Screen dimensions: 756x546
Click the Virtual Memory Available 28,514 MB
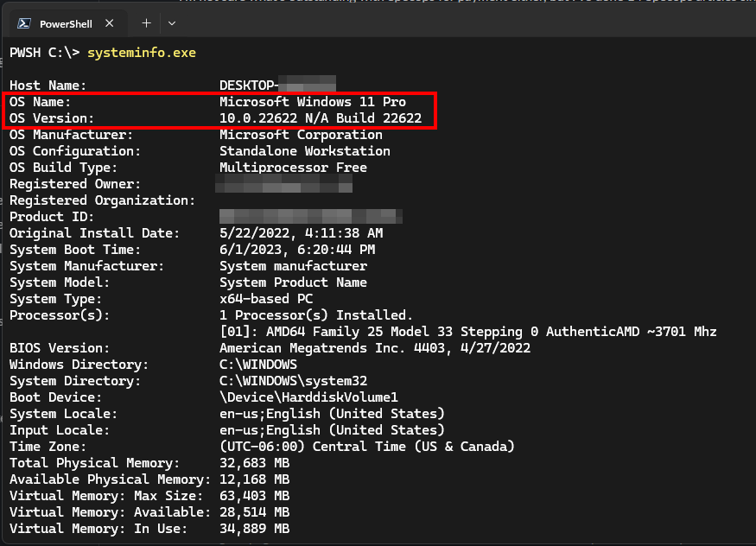[254, 511]
